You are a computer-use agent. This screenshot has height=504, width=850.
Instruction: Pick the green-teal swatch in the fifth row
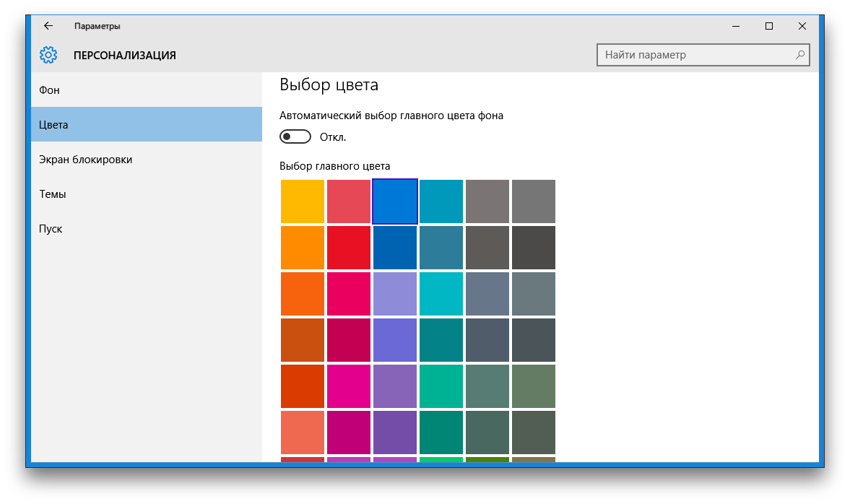pos(441,386)
